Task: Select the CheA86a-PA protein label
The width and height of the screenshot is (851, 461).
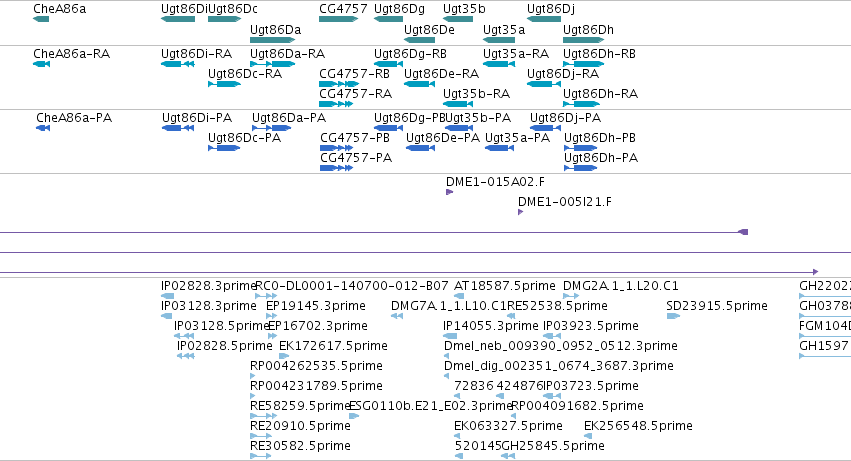Action: click(74, 118)
